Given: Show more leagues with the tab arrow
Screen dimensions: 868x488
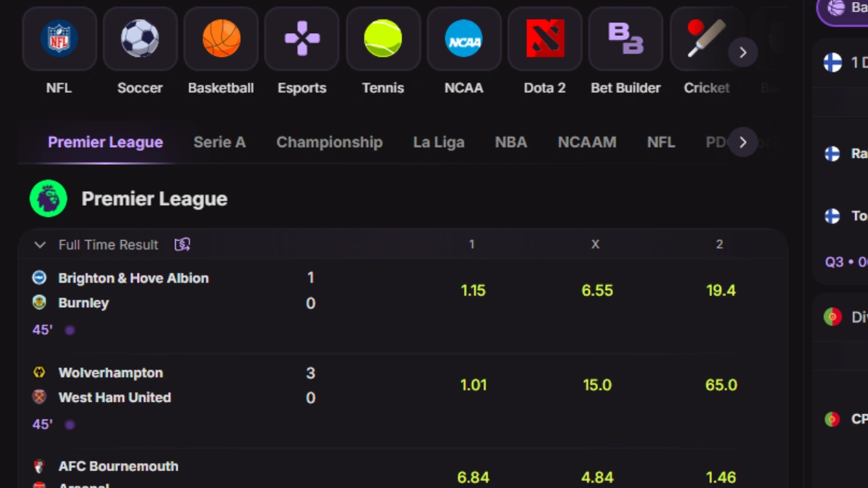Looking at the screenshot, I should 743,142.
